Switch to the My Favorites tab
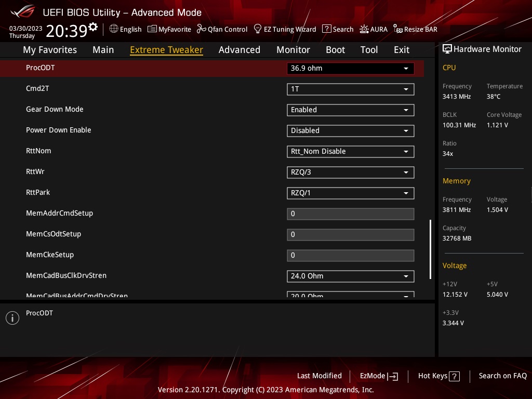 pos(50,50)
